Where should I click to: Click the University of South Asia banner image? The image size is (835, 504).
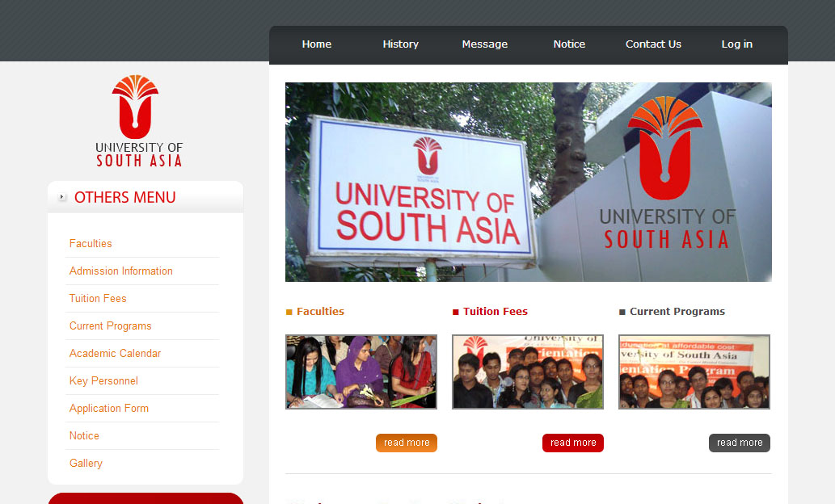(529, 182)
